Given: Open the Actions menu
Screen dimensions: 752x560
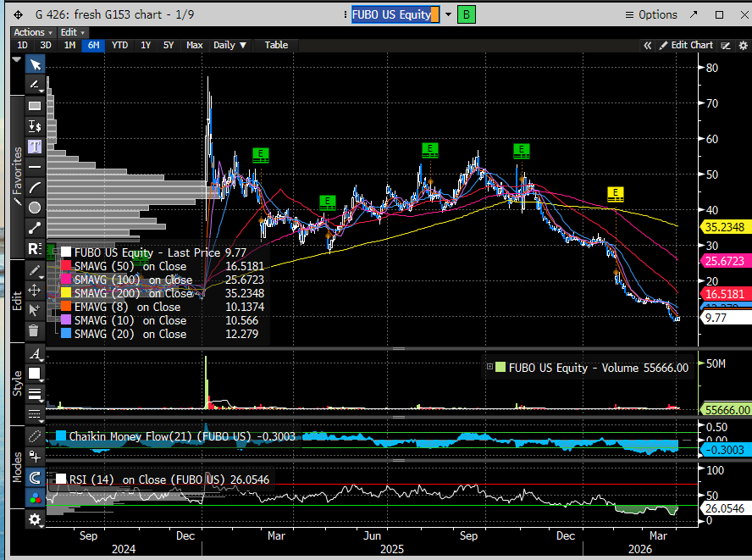Looking at the screenshot, I should (30, 32).
